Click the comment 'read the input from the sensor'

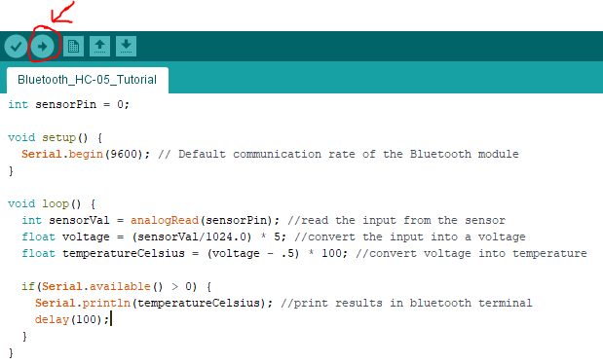click(396, 220)
